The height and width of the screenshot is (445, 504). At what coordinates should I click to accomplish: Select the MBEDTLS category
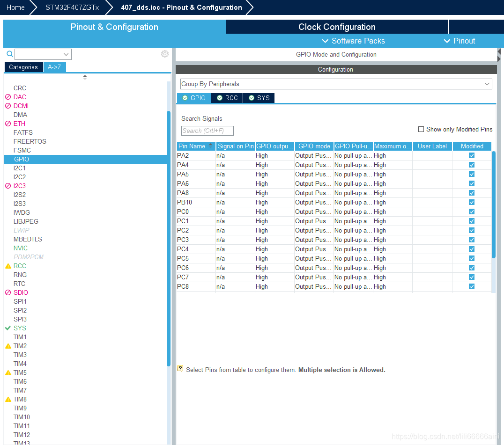click(x=28, y=239)
